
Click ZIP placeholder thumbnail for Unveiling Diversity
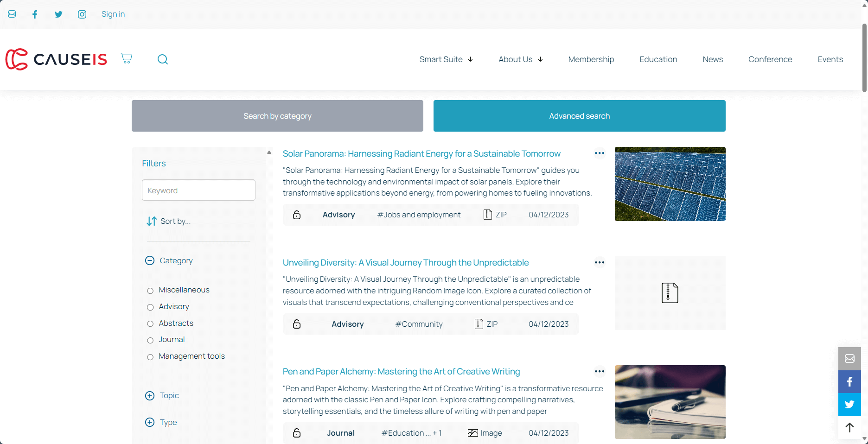[670, 293]
